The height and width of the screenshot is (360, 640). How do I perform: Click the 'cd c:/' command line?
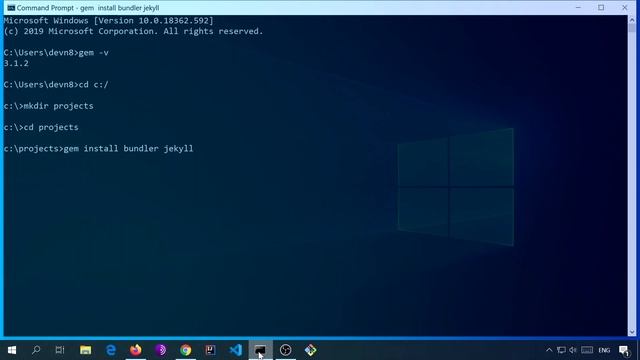[56, 85]
